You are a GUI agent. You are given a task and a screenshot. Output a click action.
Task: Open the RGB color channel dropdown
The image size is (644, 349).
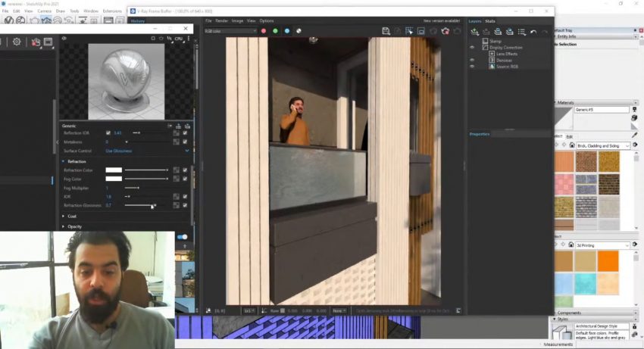click(230, 31)
